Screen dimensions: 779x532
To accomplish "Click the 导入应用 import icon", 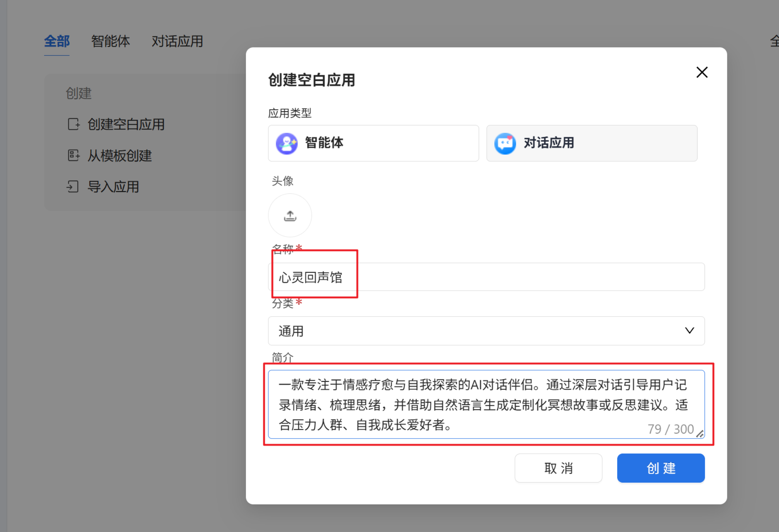I will tap(73, 186).
